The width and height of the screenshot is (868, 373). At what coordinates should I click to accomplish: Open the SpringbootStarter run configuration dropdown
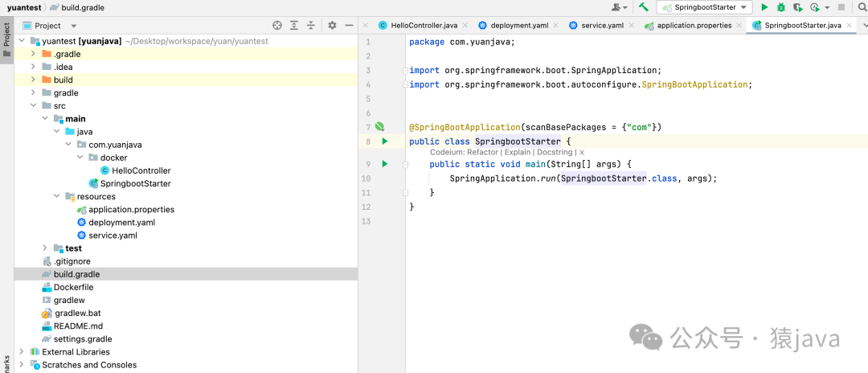(x=704, y=7)
